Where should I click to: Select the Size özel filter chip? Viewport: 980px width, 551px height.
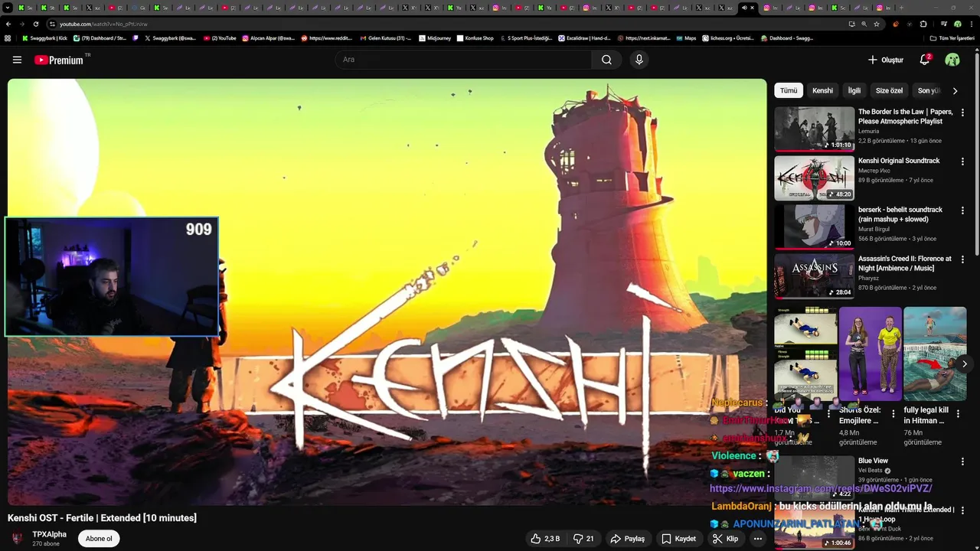pos(889,90)
